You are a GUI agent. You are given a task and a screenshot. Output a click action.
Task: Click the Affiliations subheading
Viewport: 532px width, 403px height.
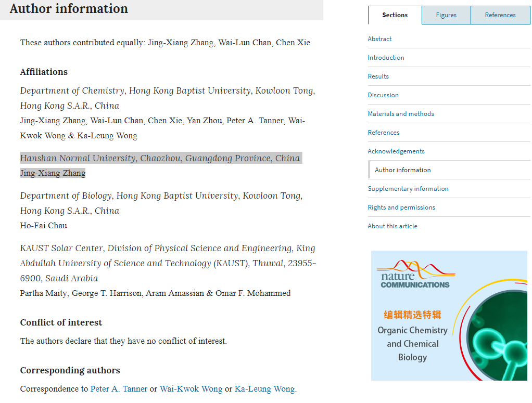pos(44,72)
